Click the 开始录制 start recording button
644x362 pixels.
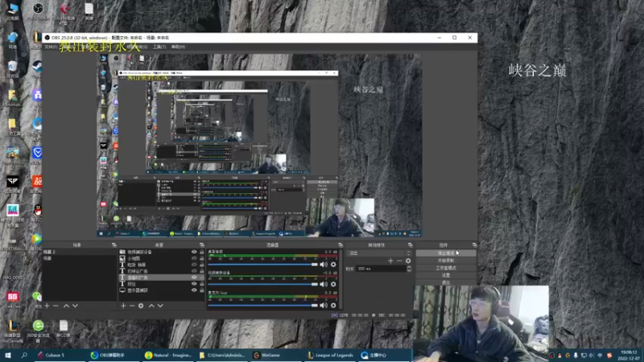pyautogui.click(x=446, y=261)
